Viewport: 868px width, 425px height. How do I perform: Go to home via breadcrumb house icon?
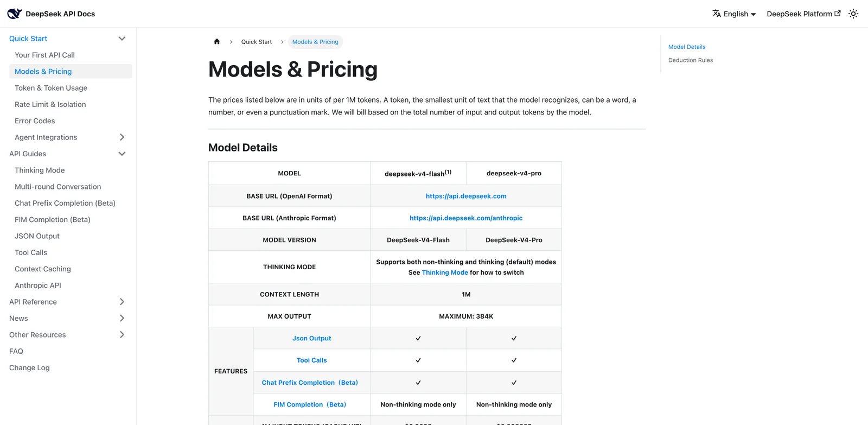click(217, 42)
